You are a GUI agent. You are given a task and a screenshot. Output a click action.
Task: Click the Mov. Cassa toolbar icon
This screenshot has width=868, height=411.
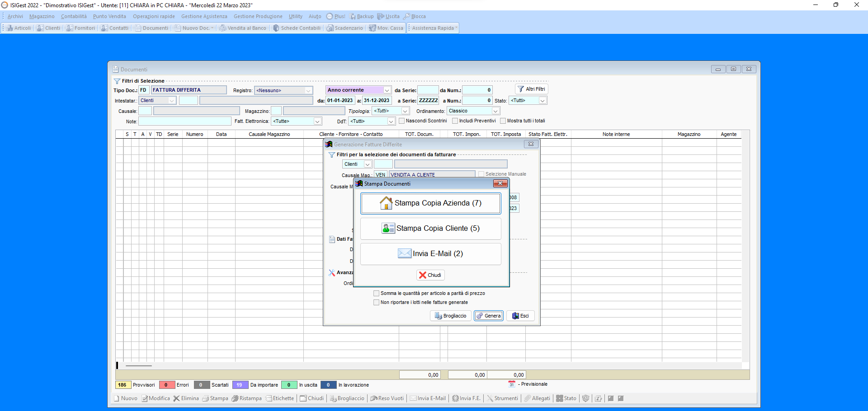(x=373, y=28)
